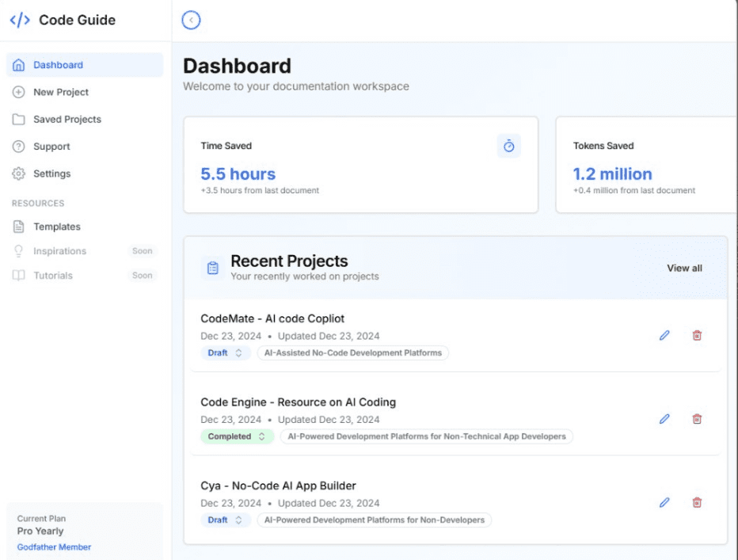738x560 pixels.
Task: Click the 1.2 million value
Action: coord(612,173)
